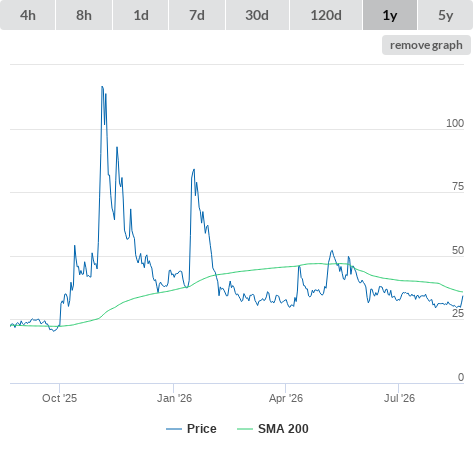This screenshot has width=474, height=455.
Task: Open the 5y time range
Action: 445,15
